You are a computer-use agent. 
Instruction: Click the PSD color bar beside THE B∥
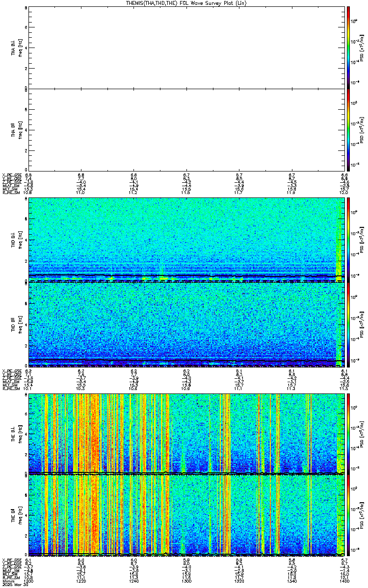[x=348, y=515]
